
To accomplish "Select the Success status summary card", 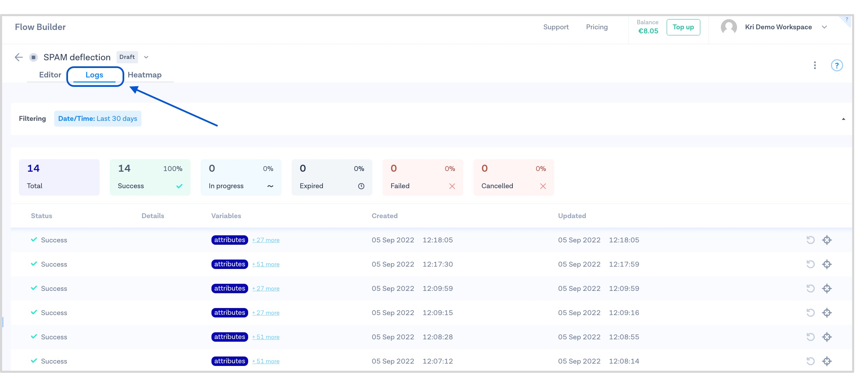I will coord(150,177).
